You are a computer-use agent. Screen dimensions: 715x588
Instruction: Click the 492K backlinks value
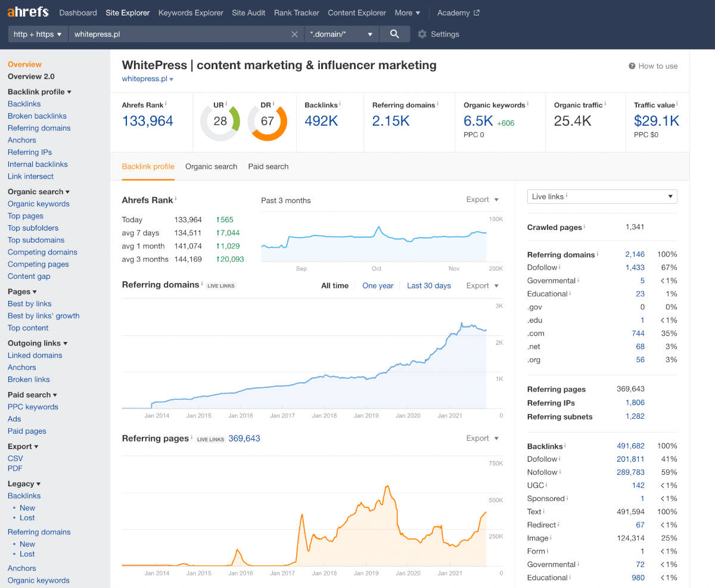321,121
